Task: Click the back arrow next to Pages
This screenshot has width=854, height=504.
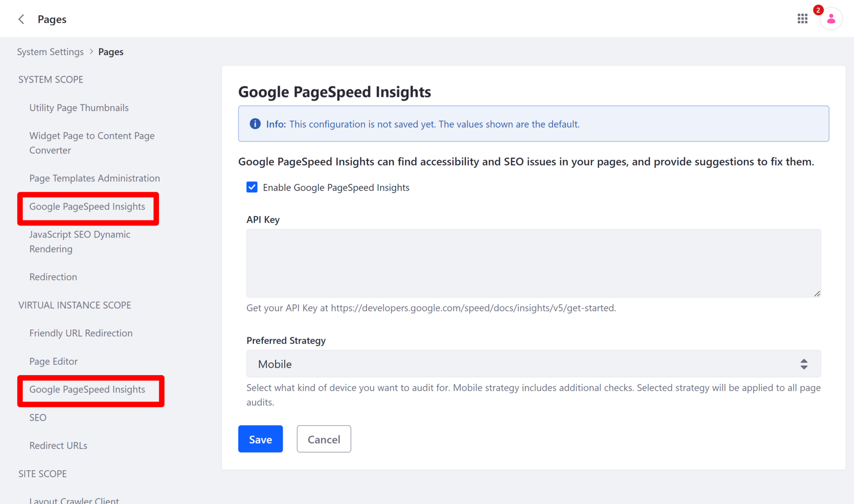Action: (21, 19)
